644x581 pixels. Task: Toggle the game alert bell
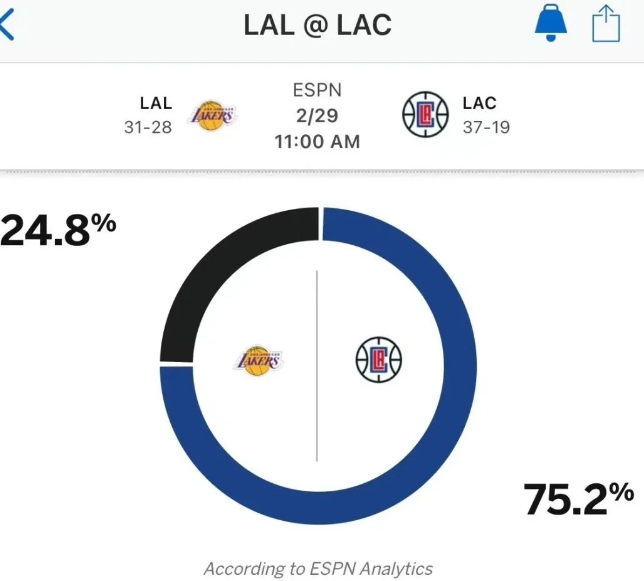click(550, 23)
